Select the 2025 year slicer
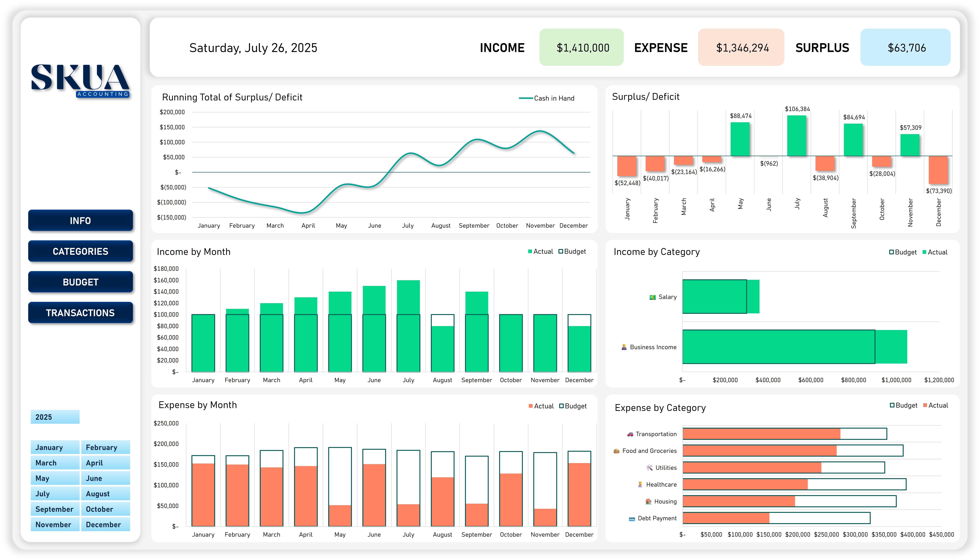 (x=55, y=417)
